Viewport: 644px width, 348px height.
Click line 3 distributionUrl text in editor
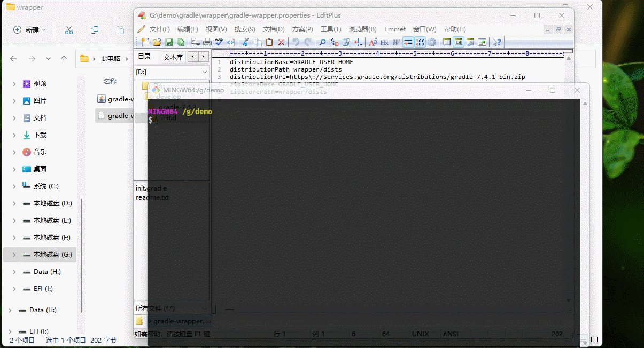tap(377, 77)
